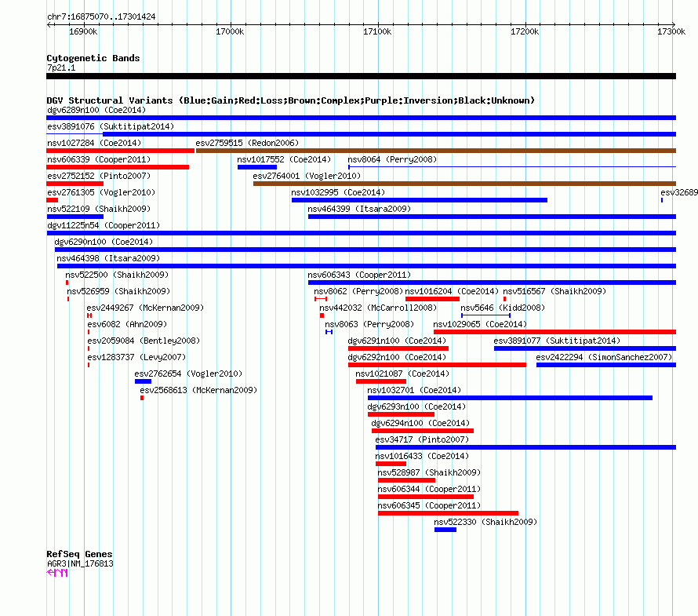Viewport: 698px width, 616px height.
Task: Open the nsv1027284 (Coe2014) loss variant
Action: [x=120, y=151]
